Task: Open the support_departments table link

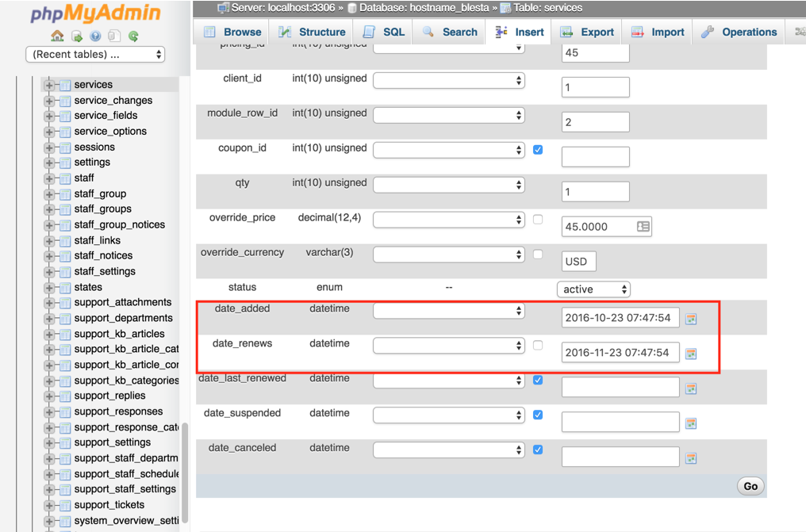Action: 124,319
